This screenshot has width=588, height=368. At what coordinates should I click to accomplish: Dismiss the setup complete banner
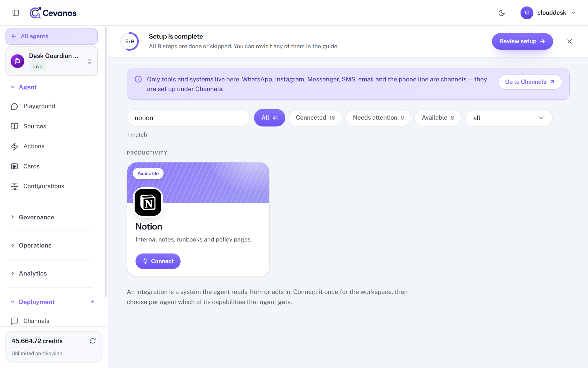[570, 41]
